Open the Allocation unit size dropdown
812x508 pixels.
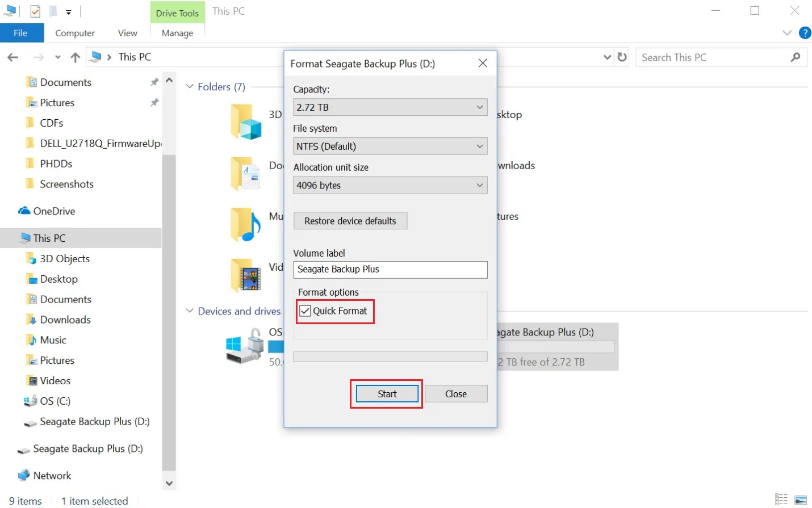click(x=390, y=186)
